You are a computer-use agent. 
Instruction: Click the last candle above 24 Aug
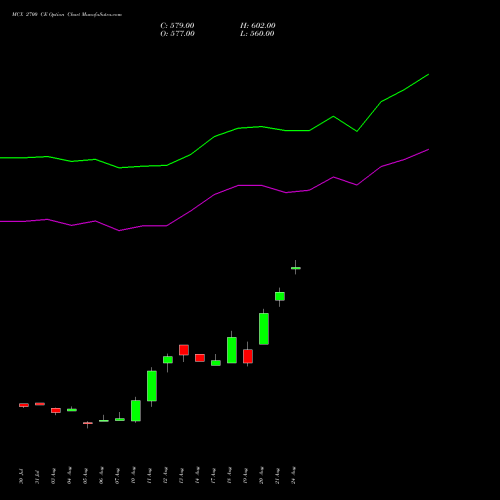tap(296, 268)
